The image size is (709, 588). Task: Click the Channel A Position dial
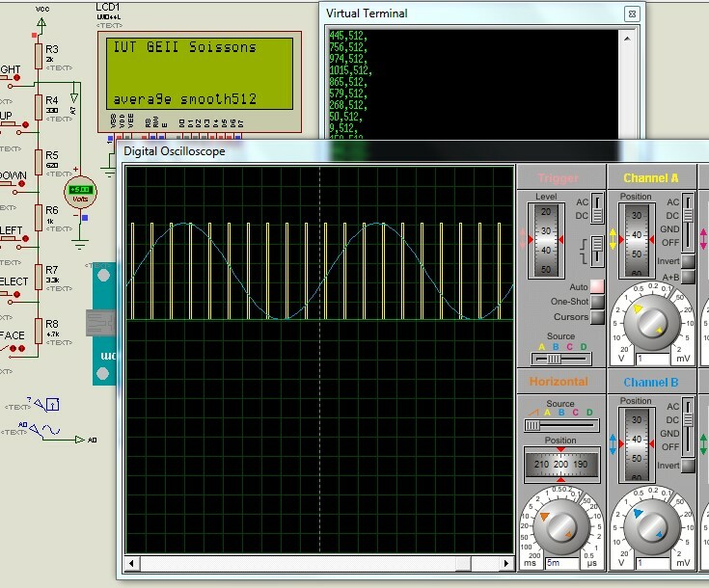(636, 240)
